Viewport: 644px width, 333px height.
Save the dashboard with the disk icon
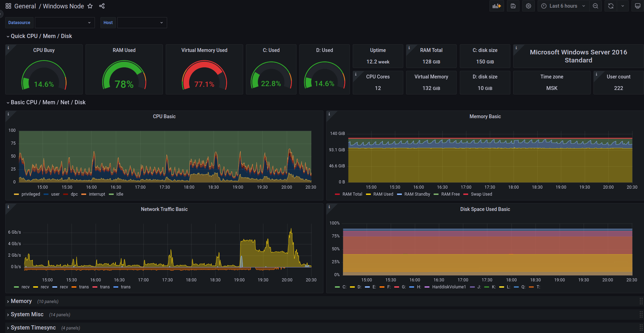513,6
